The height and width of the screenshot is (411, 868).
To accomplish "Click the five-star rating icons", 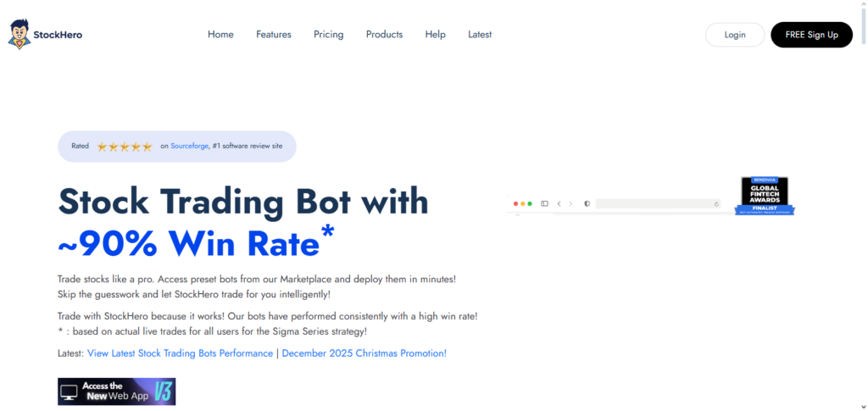I will (x=124, y=147).
